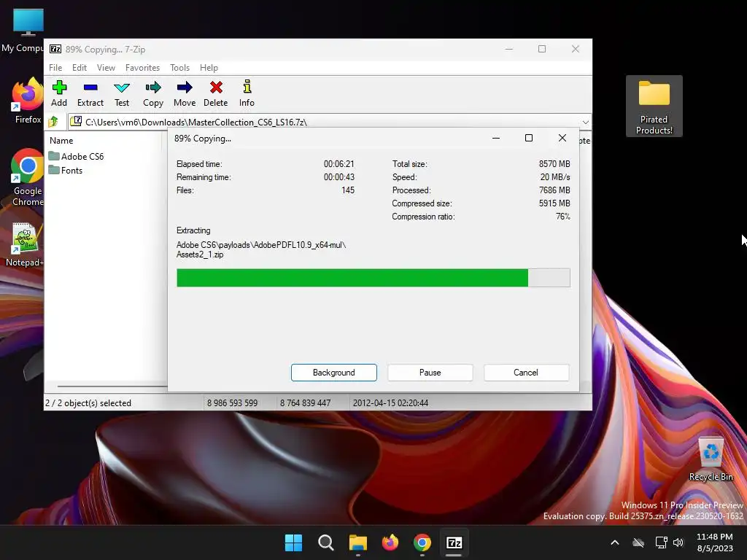Viewport: 747px width, 560px height.
Task: Click the taskbar Search icon
Action: (x=326, y=542)
